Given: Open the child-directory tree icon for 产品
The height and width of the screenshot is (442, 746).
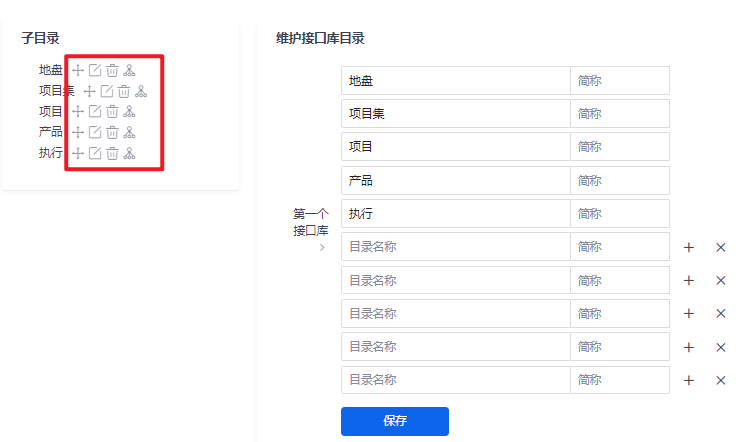Looking at the screenshot, I should (x=129, y=132).
